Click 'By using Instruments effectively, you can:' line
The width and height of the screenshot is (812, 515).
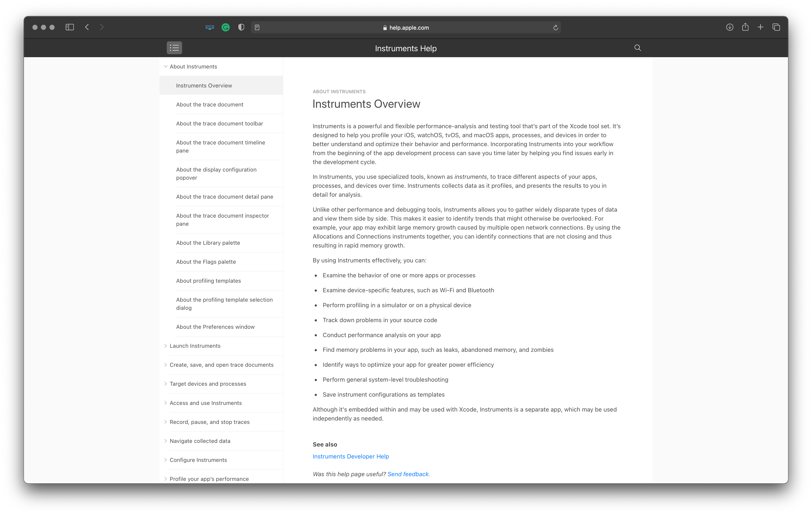click(x=369, y=260)
